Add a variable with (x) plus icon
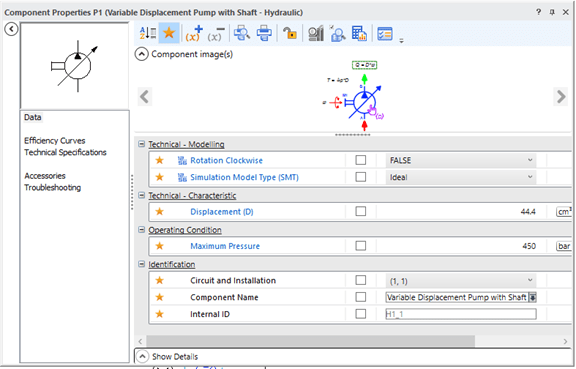This screenshot has height=369, width=576. (194, 33)
